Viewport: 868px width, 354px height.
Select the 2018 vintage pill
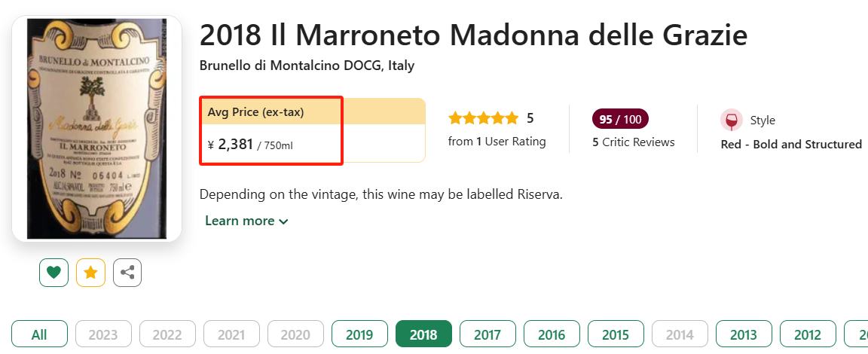[x=423, y=334]
